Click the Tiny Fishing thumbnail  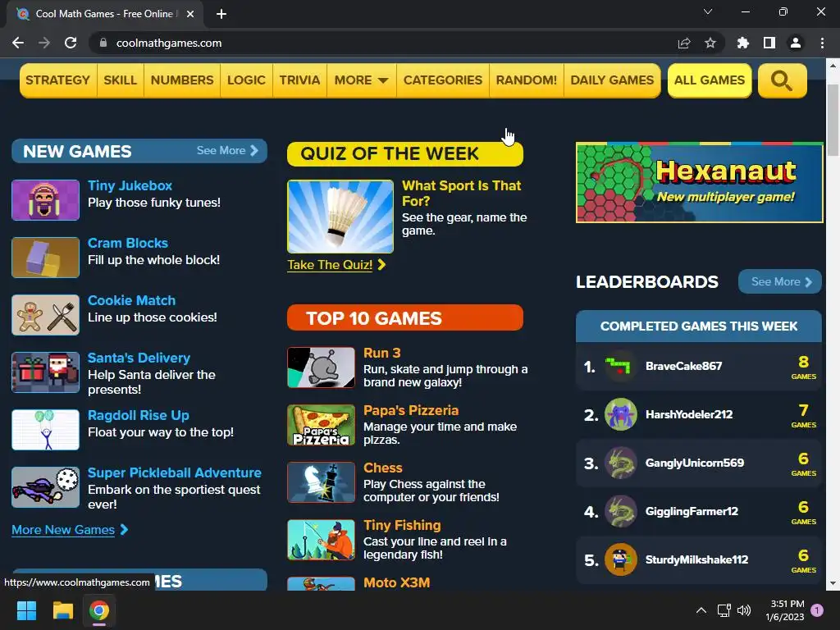[x=321, y=539]
